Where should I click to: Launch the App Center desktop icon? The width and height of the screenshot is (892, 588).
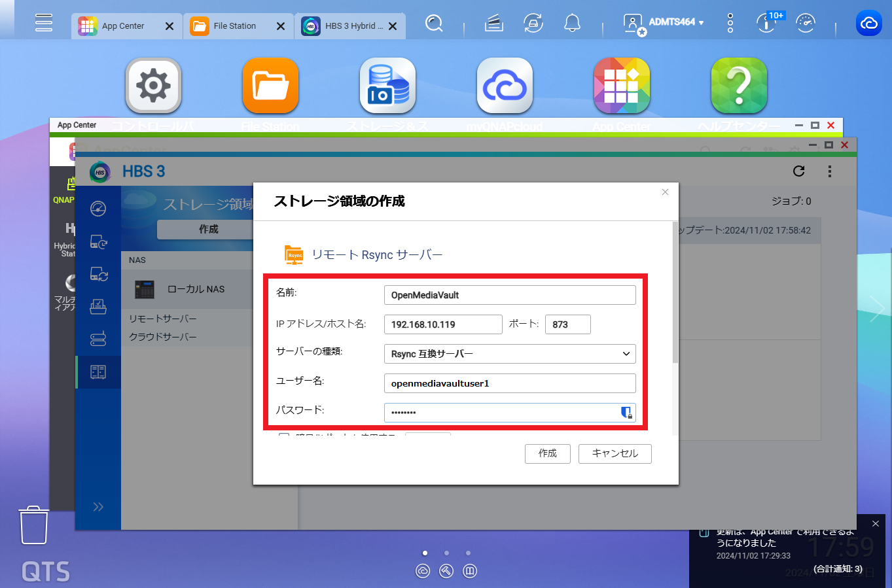pos(622,86)
